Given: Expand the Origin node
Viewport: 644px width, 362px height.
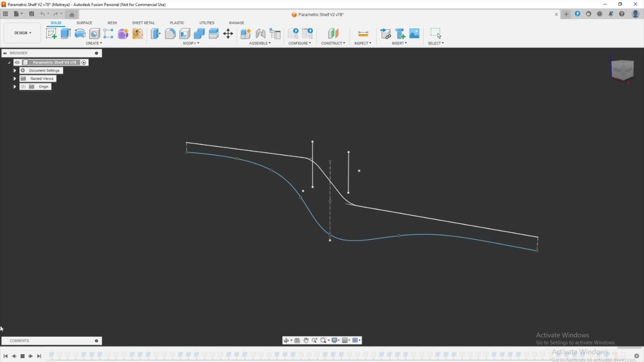Looking at the screenshot, I should tap(15, 87).
